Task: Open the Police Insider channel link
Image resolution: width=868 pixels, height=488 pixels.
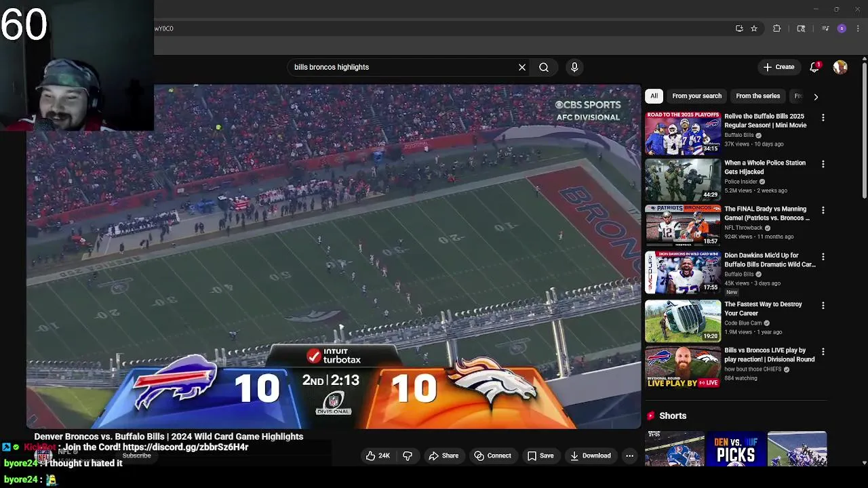Action: coord(741,182)
